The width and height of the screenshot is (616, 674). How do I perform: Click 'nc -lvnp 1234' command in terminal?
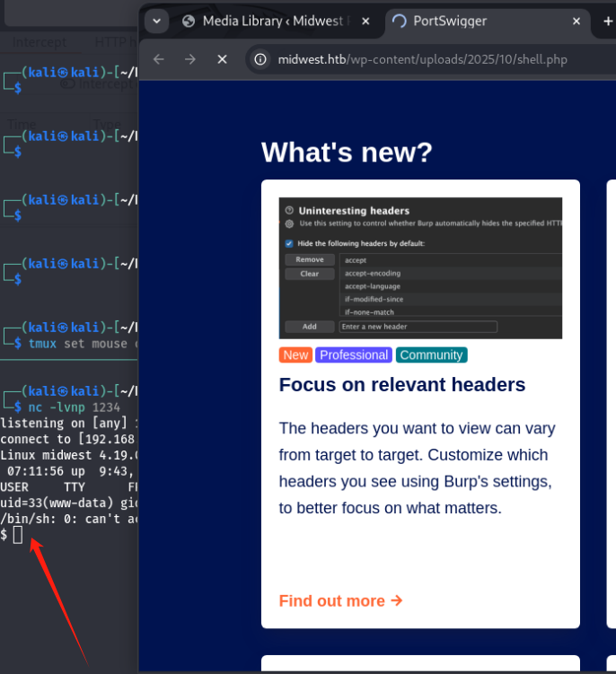tap(74, 407)
